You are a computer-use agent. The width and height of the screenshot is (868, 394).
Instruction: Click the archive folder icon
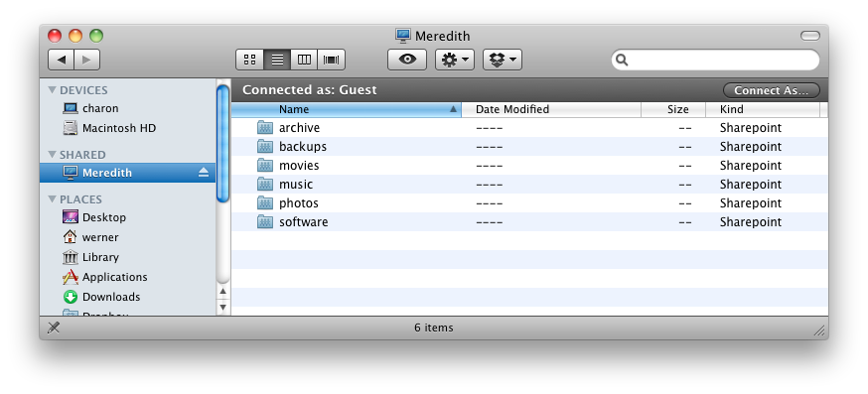[x=265, y=128]
